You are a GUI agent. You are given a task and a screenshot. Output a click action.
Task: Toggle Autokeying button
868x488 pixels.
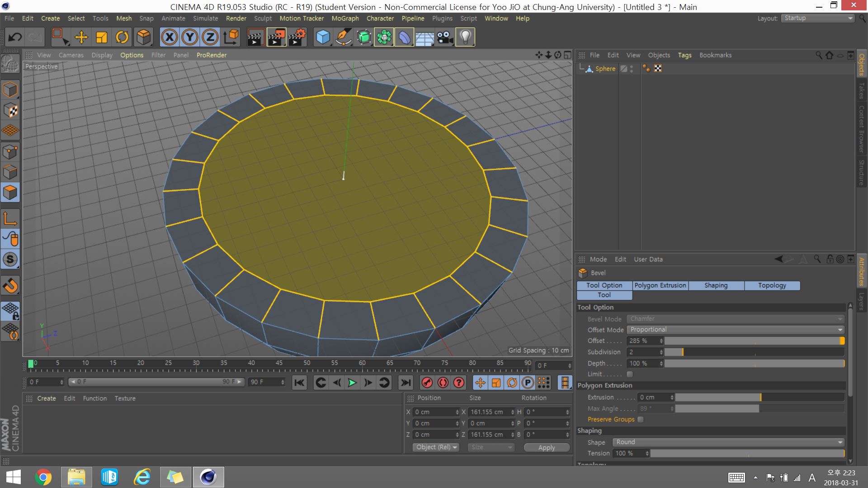coord(443,383)
